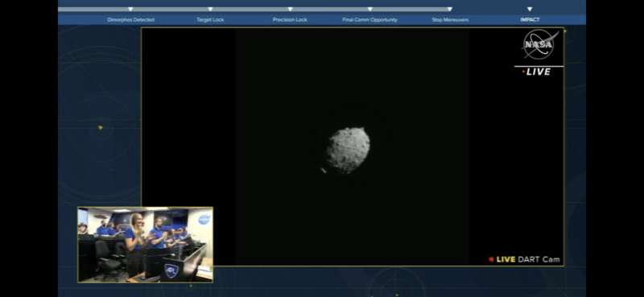Screen dimensions: 644x297
Task: Select the triangle marker above IMPACT
Action: [x=530, y=9]
